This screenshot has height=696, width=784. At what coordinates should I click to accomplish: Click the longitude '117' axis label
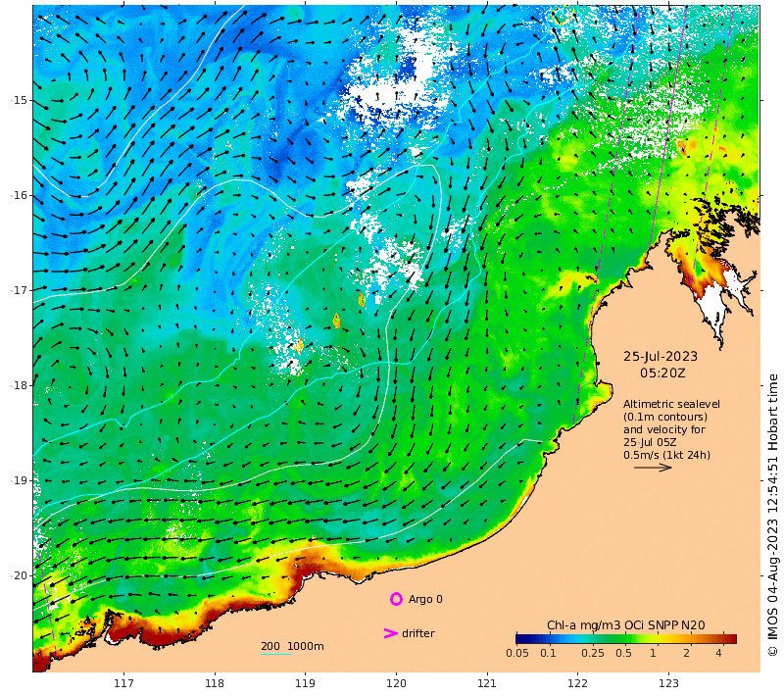pyautogui.click(x=123, y=683)
